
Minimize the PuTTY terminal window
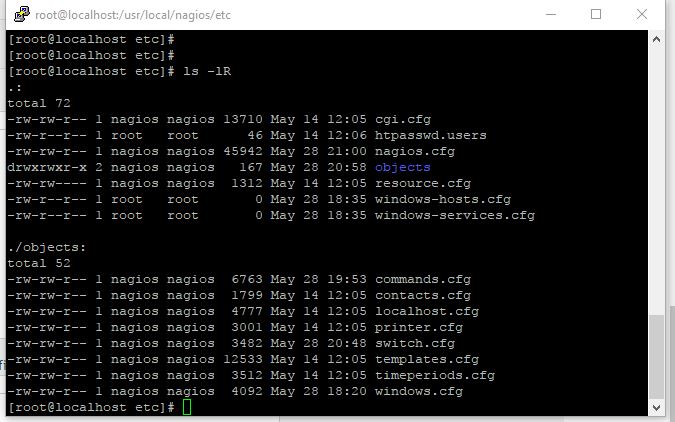pyautogui.click(x=550, y=14)
